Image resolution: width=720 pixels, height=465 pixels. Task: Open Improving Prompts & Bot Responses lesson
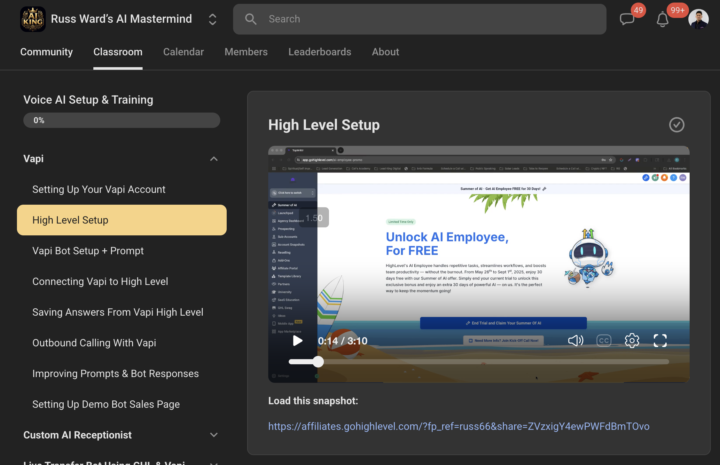coord(122,374)
